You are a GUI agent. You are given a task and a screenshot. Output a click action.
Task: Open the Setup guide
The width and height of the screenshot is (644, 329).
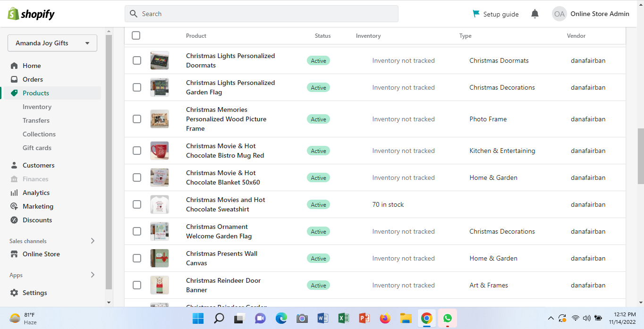pos(496,14)
